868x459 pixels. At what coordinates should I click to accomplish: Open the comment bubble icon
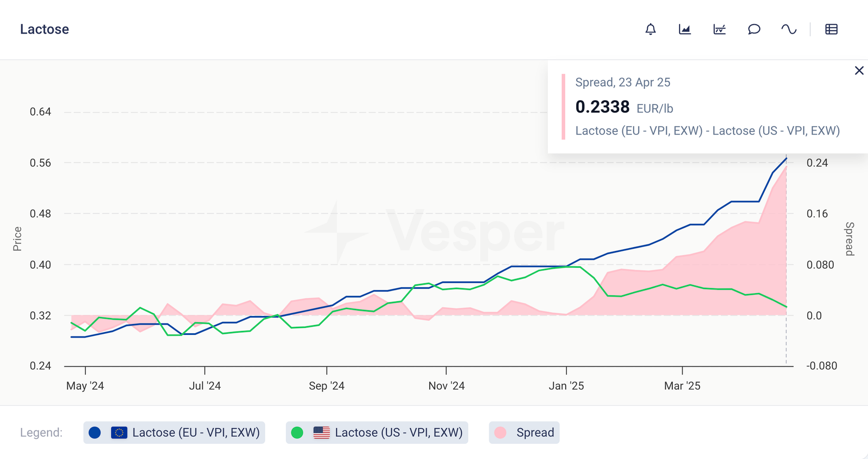coord(754,29)
